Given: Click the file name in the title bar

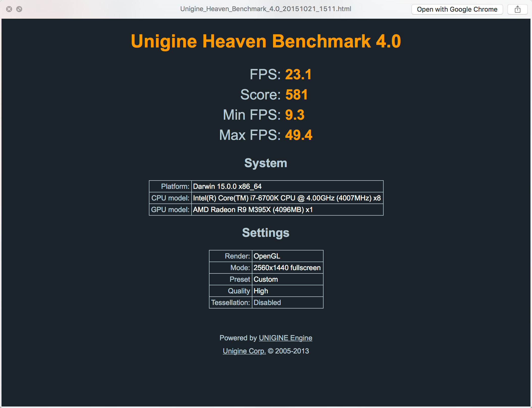Looking at the screenshot, I should (265, 9).
